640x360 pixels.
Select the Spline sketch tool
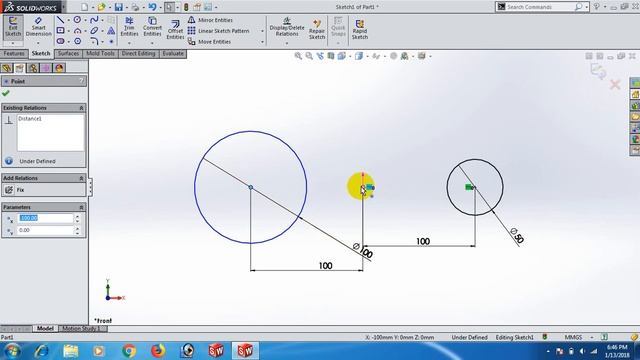pyautogui.click(x=94, y=20)
